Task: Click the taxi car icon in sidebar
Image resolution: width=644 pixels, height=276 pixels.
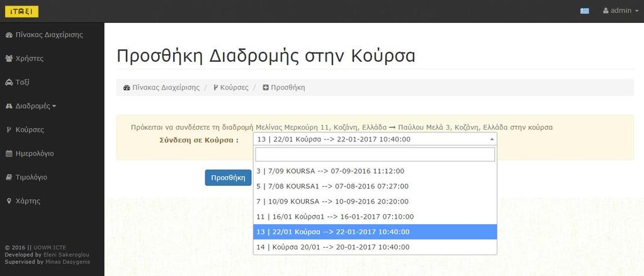Action: (9, 83)
